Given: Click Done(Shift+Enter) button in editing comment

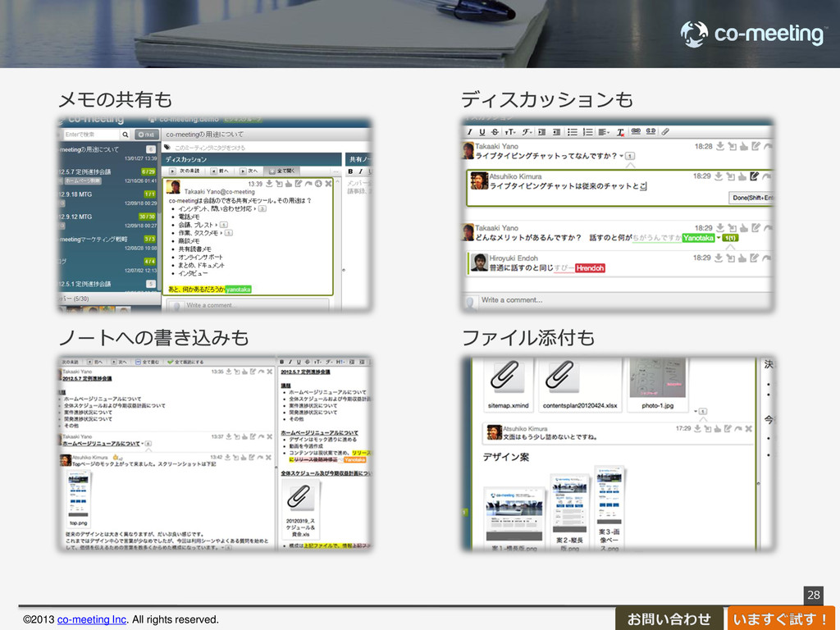Looking at the screenshot, I should [x=752, y=198].
